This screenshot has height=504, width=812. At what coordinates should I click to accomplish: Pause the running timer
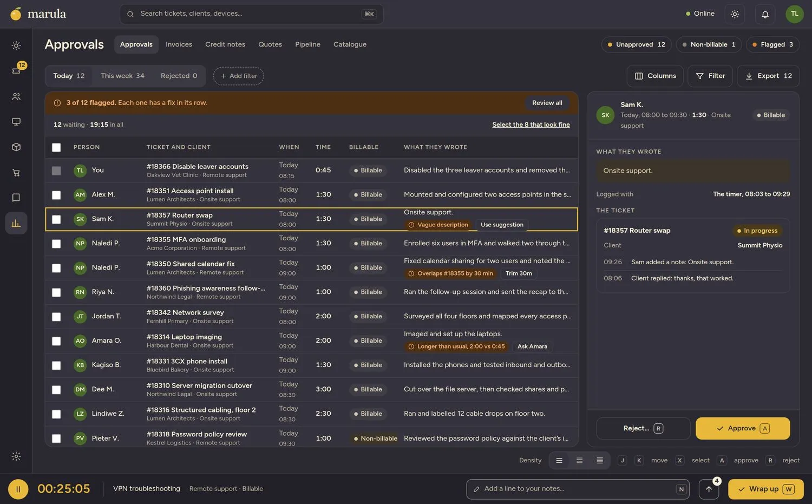click(18, 489)
